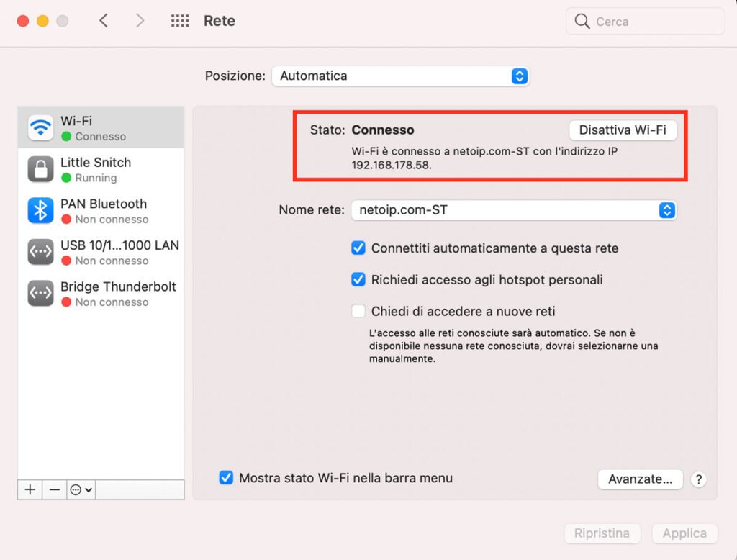The height and width of the screenshot is (560, 737).
Task: Expand the Nome rete network dropdown
Action: pos(514,211)
